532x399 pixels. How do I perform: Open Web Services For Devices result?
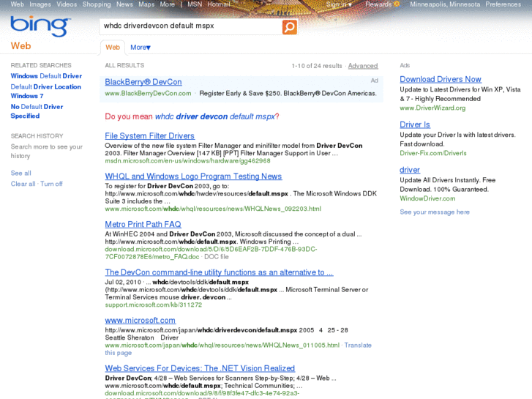pos(200,368)
